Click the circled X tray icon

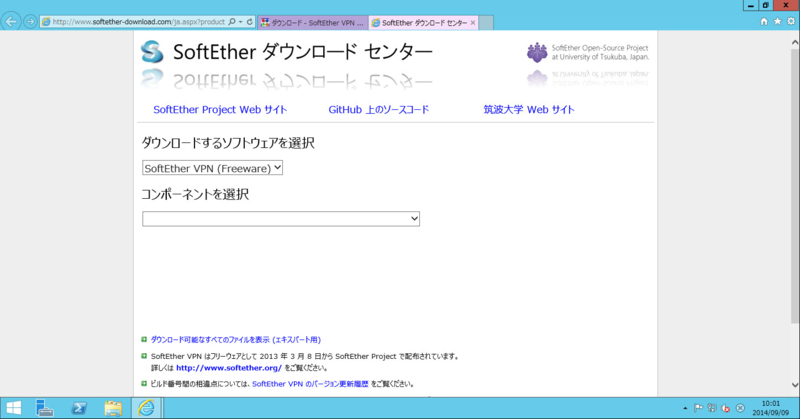point(740,408)
